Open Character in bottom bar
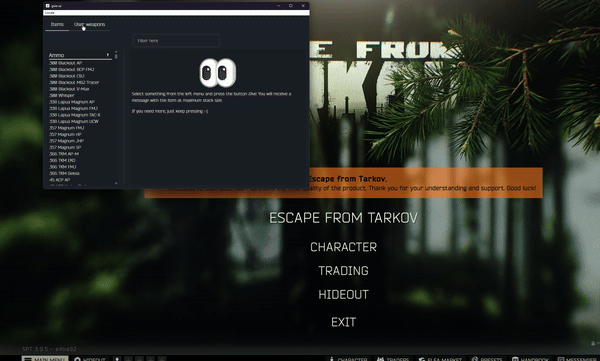 [348, 359]
